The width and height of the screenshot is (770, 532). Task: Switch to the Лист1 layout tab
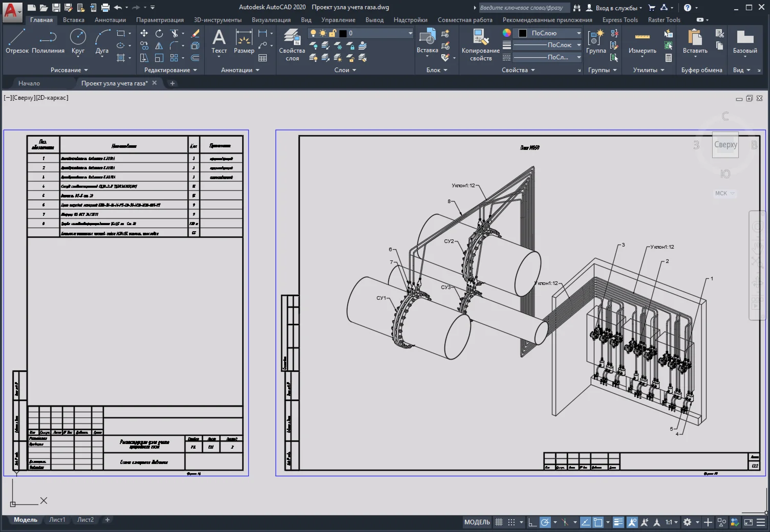coord(57,520)
